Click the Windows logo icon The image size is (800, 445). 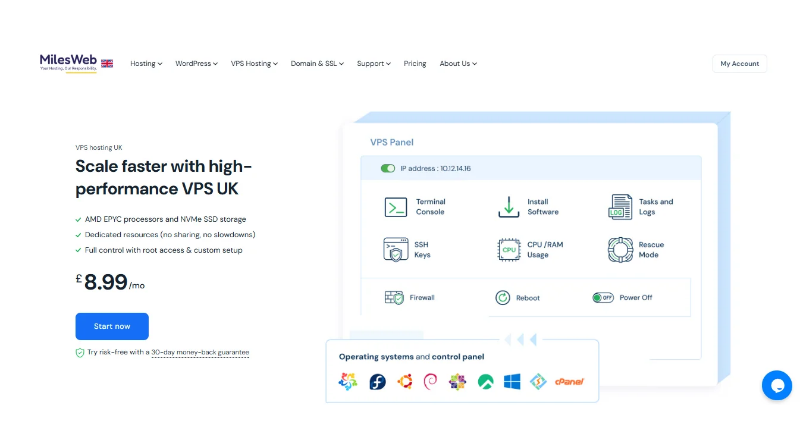512,381
